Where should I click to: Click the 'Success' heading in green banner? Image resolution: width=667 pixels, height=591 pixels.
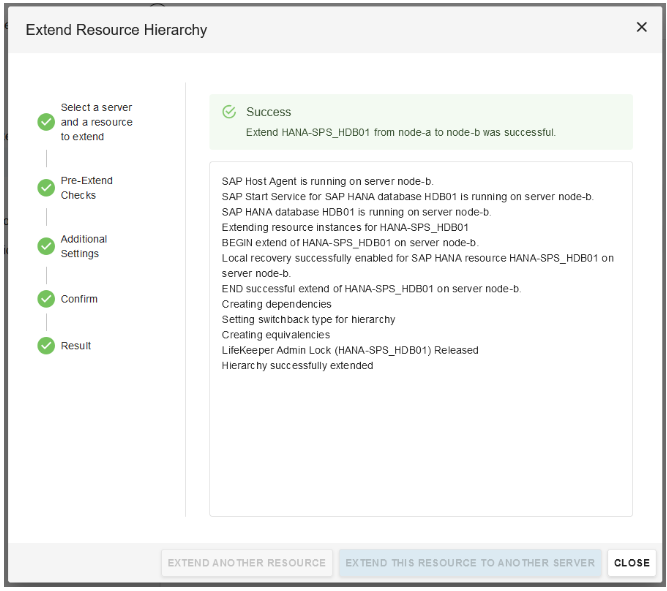point(268,112)
